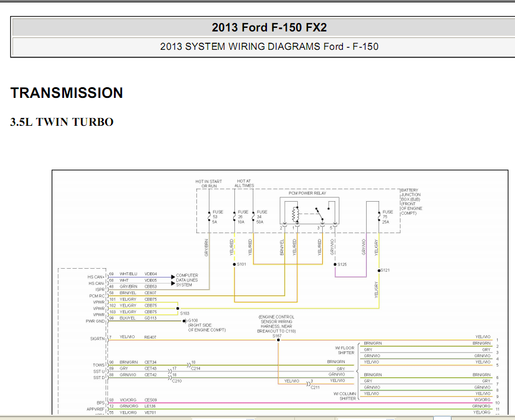Click the 'PCM POWER RELAY' label

pyautogui.click(x=307, y=193)
